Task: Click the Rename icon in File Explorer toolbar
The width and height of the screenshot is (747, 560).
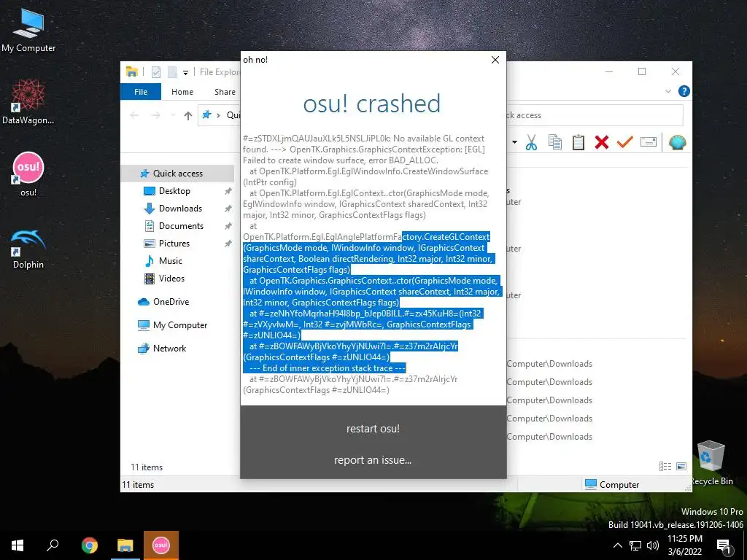Action: point(649,142)
